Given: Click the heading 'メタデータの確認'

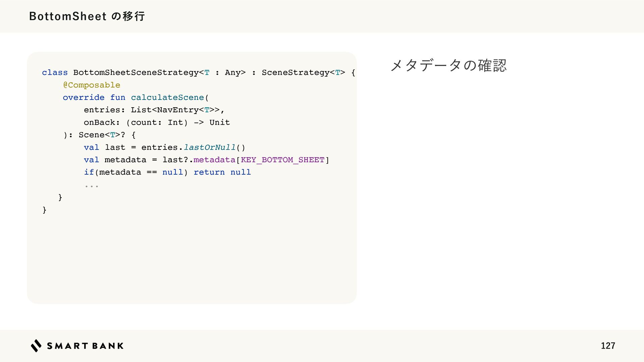Looking at the screenshot, I should tap(448, 65).
